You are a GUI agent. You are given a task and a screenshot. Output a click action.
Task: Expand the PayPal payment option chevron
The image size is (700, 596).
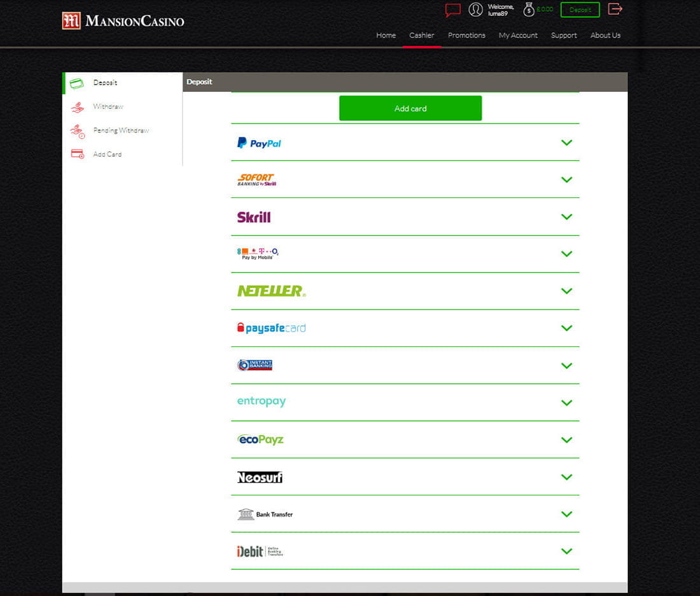(x=566, y=143)
